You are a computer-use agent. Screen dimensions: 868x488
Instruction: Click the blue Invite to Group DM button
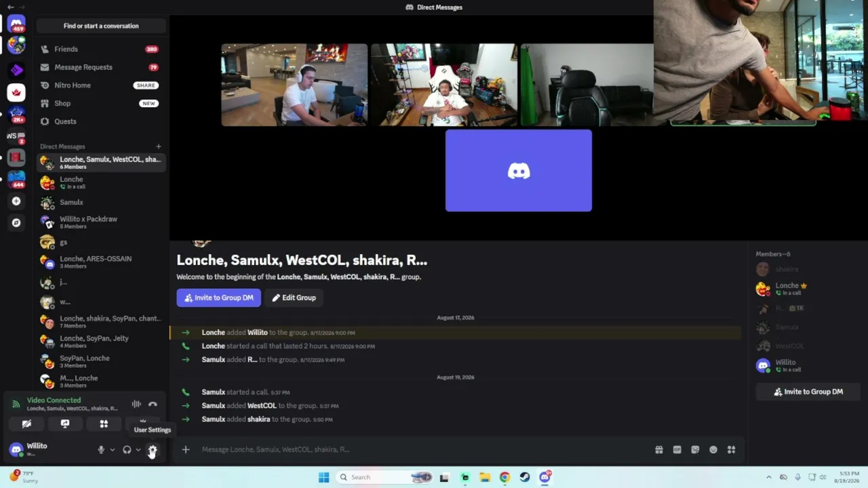[218, 298]
